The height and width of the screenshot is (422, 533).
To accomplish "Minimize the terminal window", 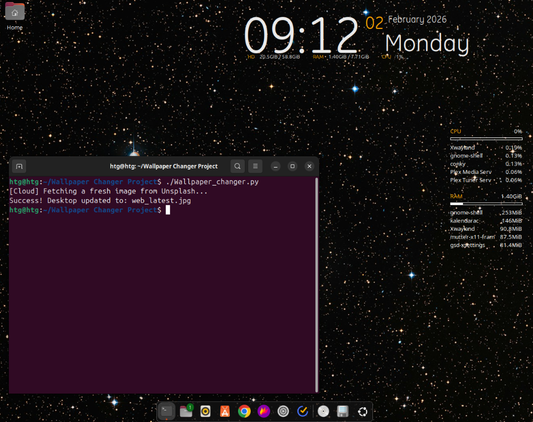I will click(x=276, y=166).
